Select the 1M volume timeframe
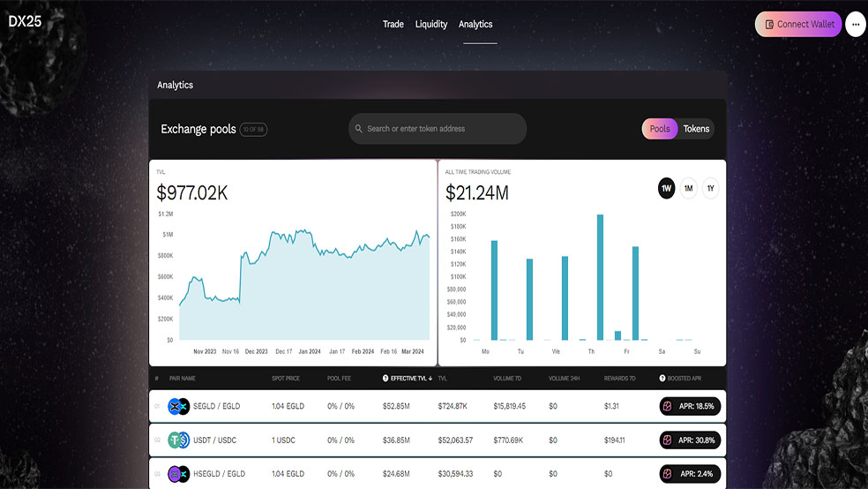The image size is (868, 489). point(689,188)
